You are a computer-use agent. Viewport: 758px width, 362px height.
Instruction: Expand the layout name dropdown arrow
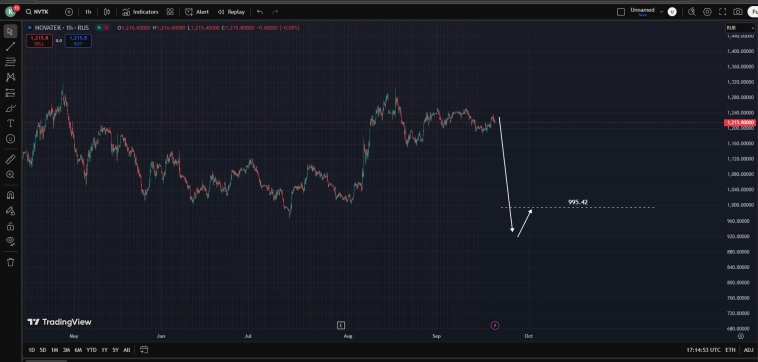661,12
